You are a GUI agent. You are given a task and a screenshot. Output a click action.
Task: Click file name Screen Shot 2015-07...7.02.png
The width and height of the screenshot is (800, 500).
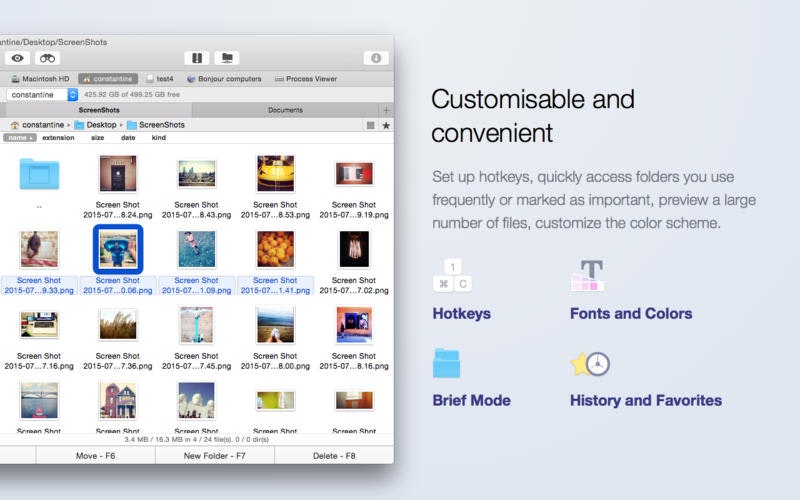354,285
